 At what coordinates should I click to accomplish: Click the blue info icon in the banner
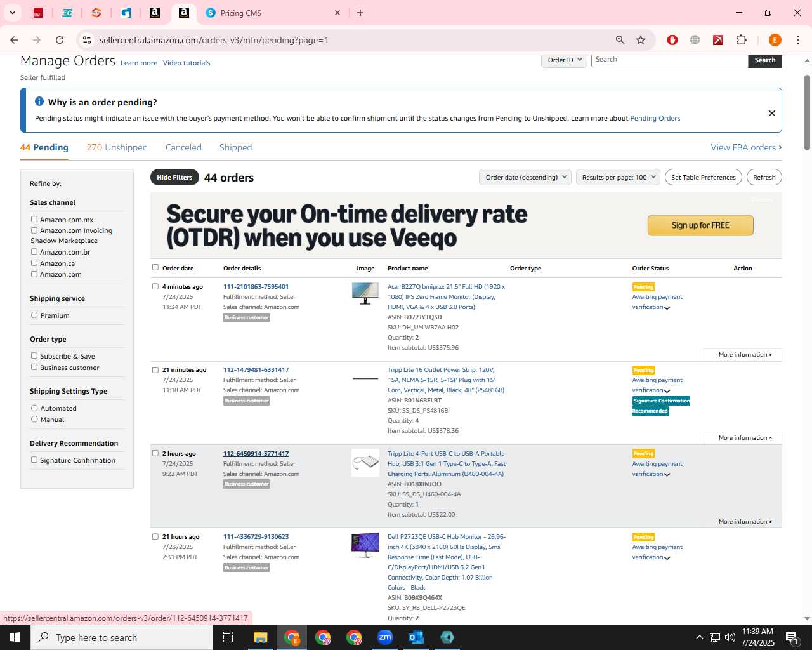[39, 102]
